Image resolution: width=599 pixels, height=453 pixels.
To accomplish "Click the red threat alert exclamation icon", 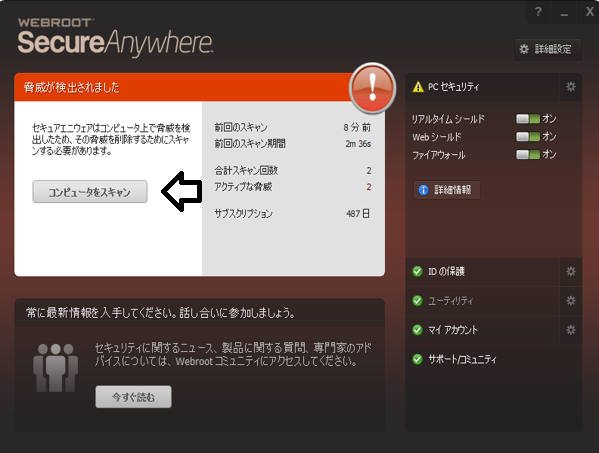I will [x=372, y=88].
